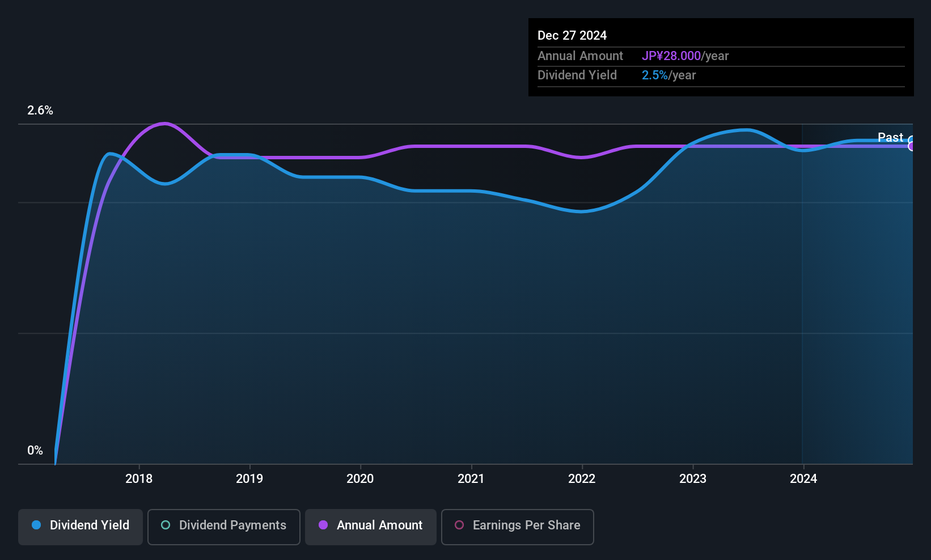Screen dimensions: 931x560
Task: Click the teal Dividend Payments legend circle
Action: [166, 525]
